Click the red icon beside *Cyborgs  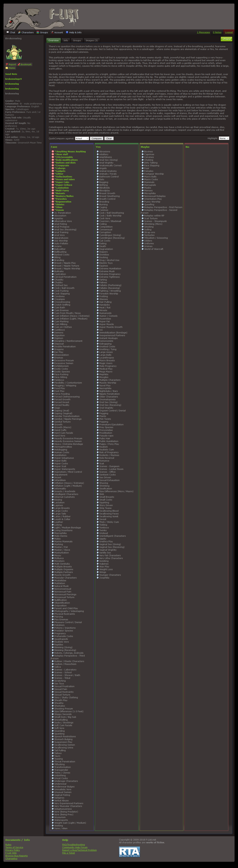[x=53, y=168]
